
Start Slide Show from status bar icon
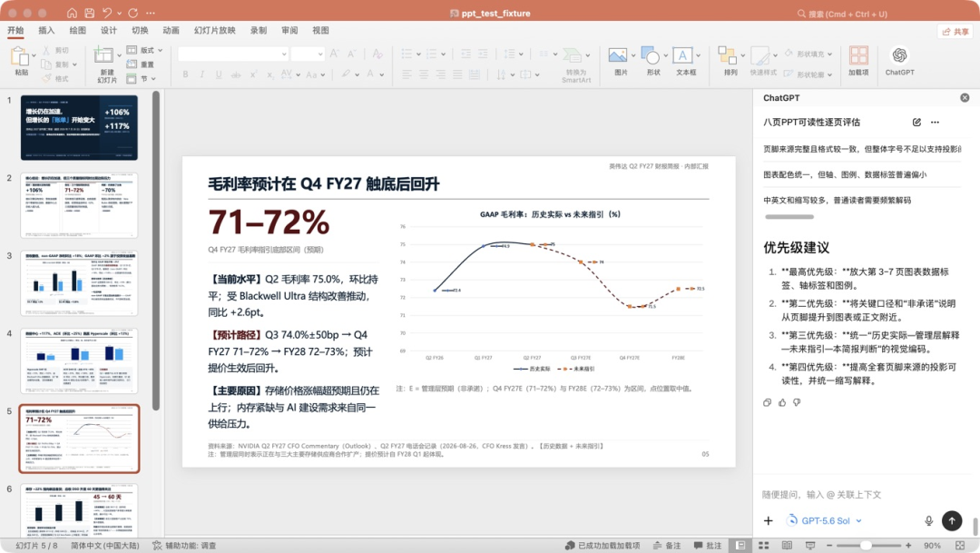[810, 546]
